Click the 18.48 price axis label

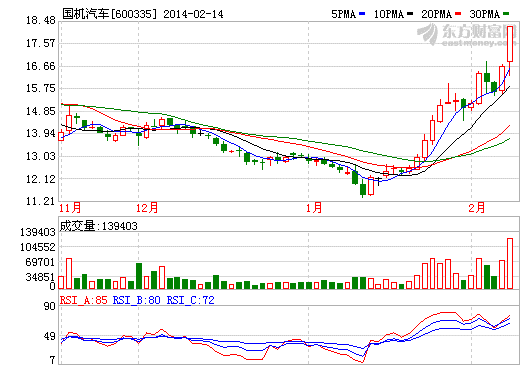(x=41, y=21)
